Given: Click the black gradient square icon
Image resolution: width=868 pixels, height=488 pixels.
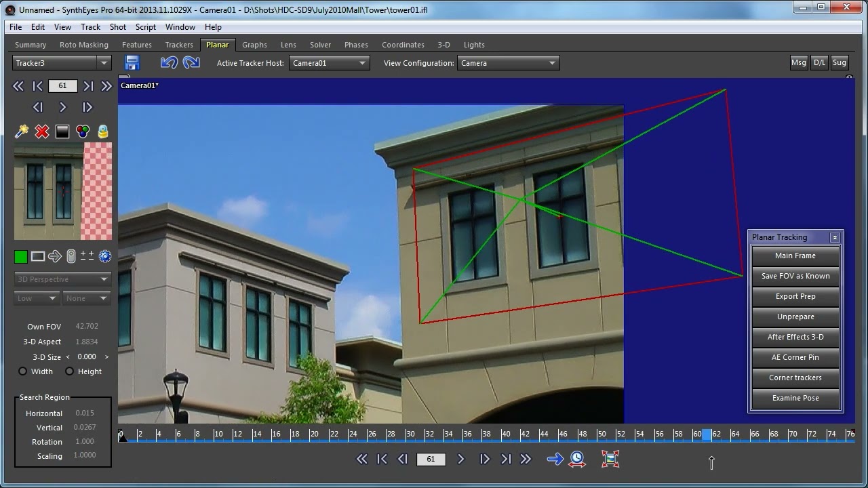Looking at the screenshot, I should click(62, 131).
